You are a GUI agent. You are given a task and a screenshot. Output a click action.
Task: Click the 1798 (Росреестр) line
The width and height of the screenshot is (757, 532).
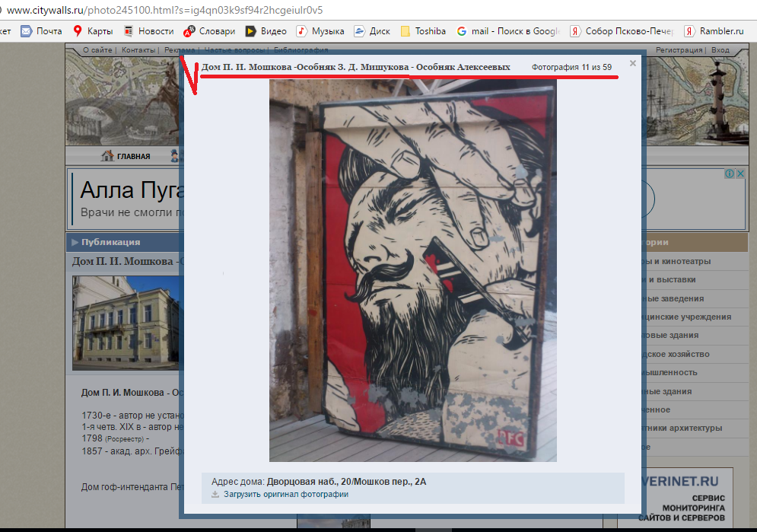point(116,438)
